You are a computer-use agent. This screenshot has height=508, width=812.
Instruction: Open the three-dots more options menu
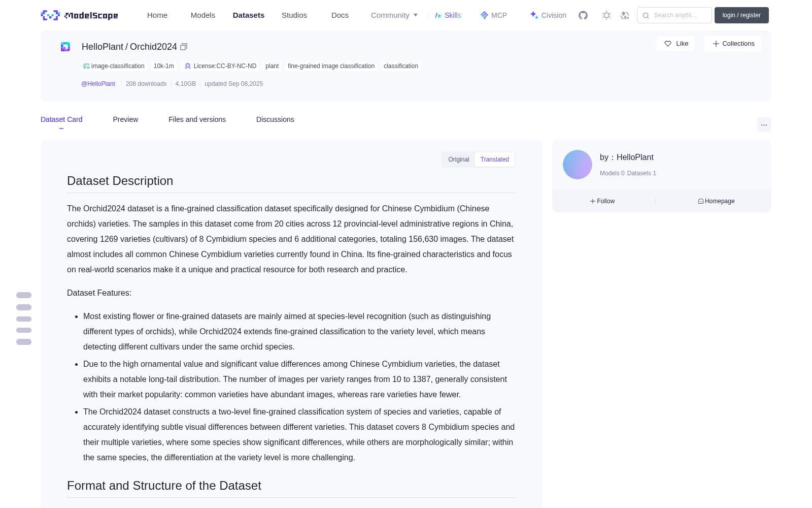click(x=764, y=124)
